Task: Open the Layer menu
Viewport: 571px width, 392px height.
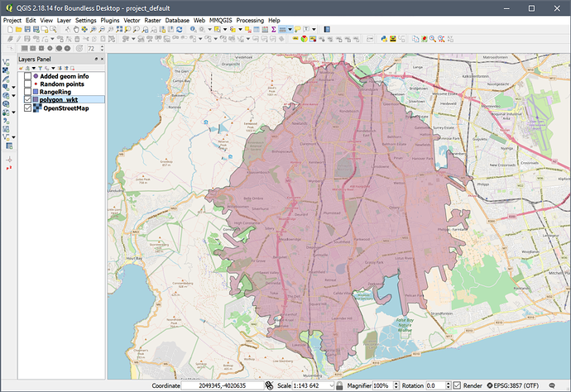Action: [64, 21]
